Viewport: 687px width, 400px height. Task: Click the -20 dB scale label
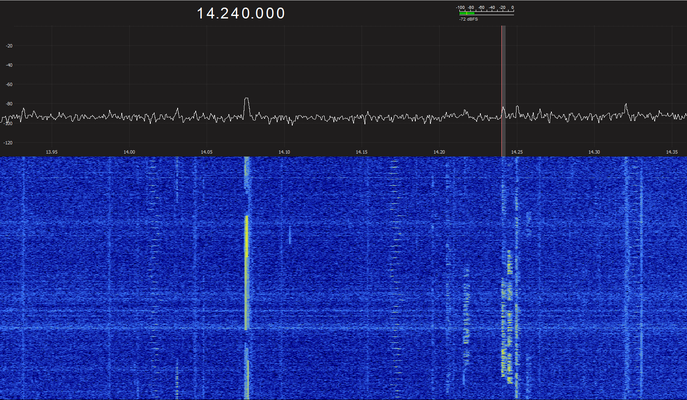coord(9,46)
